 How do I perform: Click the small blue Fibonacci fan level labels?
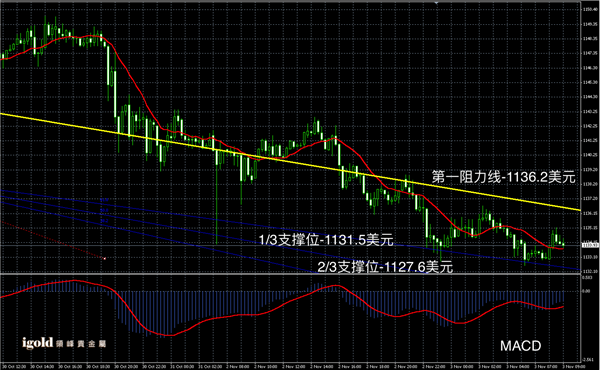(x=104, y=210)
